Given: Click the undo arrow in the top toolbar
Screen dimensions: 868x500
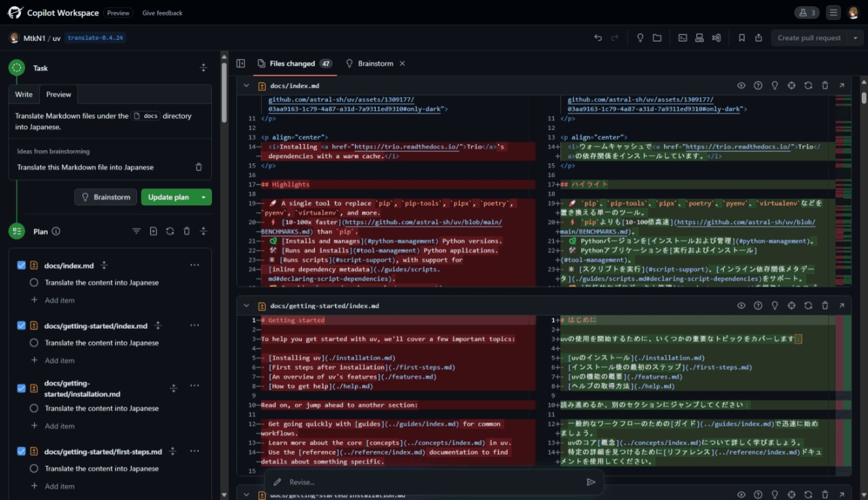Looking at the screenshot, I should (598, 38).
